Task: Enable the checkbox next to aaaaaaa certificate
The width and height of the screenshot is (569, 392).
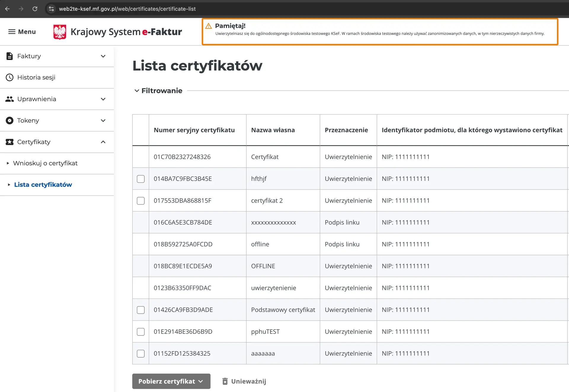Action: click(141, 354)
